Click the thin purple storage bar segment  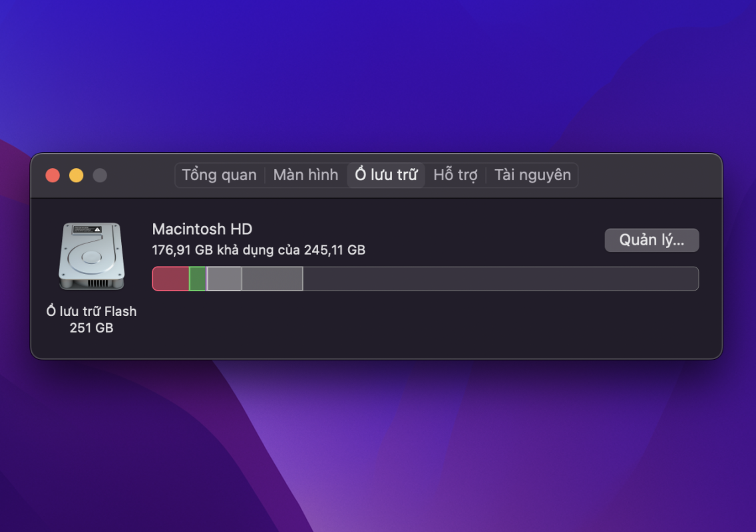(x=207, y=279)
